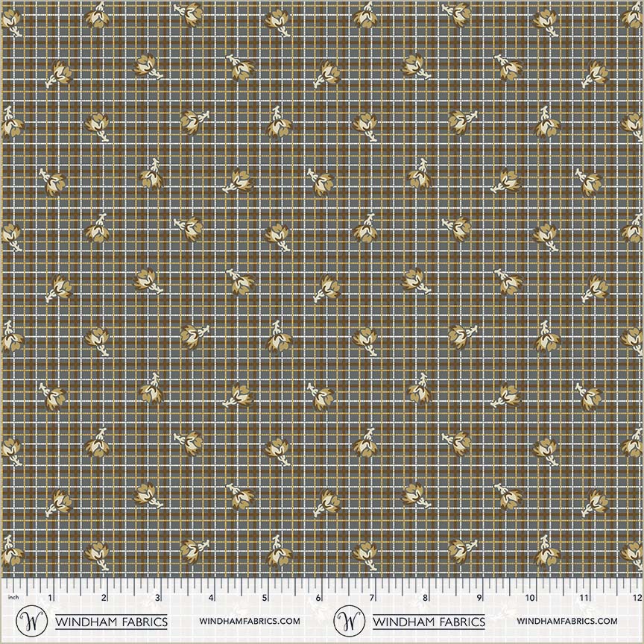
Task: Select the 12 inch ruler mark
Action: (636, 598)
